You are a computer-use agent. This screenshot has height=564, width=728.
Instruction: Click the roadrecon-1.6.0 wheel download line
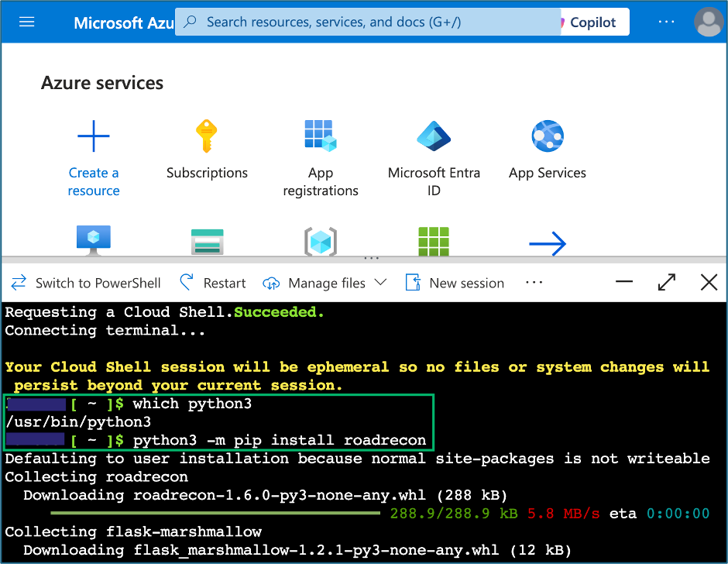coord(265,495)
